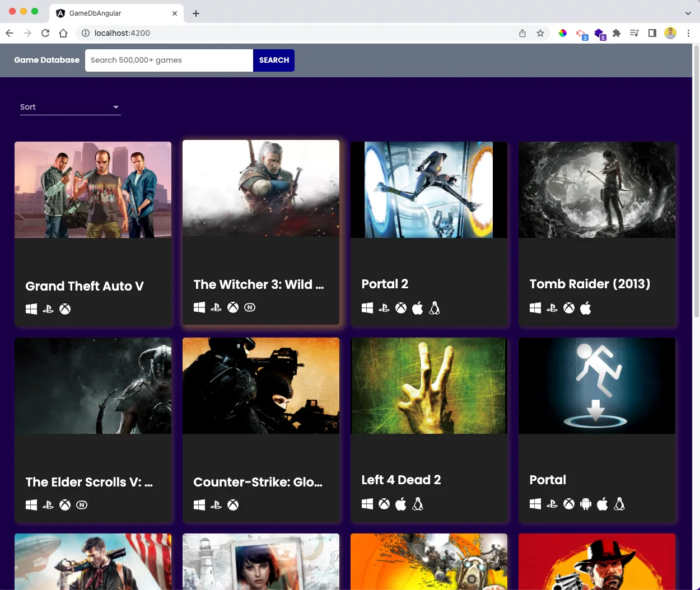Click Windows icon on Counter-Strike card
This screenshot has width=700, height=590.
[199, 505]
